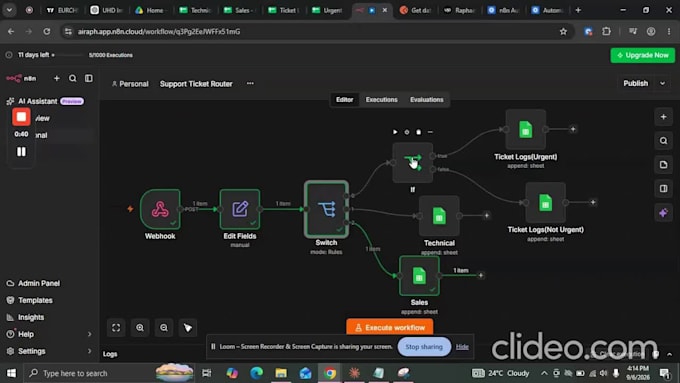Stop the Loom recording

21,117
